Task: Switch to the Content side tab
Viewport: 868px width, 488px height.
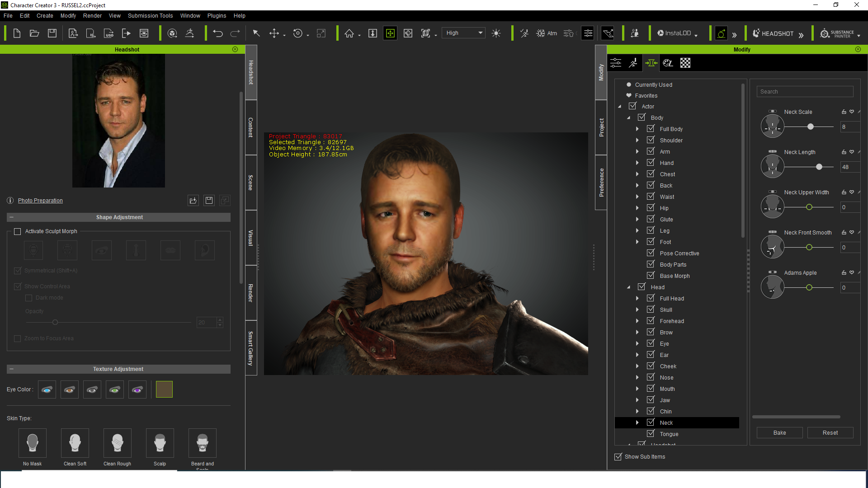Action: coord(251,127)
